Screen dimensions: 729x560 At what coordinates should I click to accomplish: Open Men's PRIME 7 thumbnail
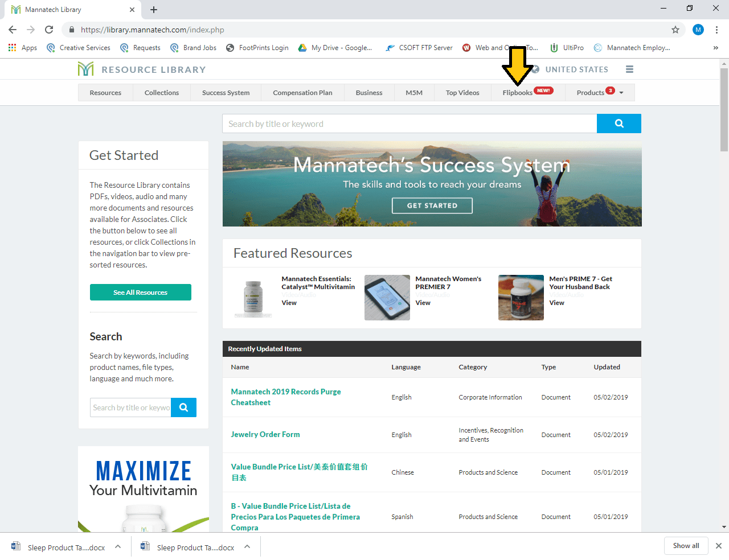point(521,298)
